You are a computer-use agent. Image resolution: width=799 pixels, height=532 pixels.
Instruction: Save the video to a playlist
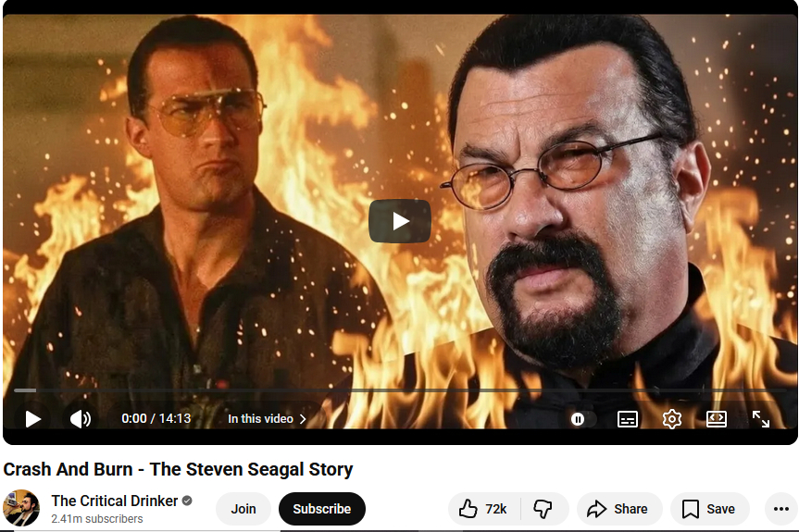point(710,509)
